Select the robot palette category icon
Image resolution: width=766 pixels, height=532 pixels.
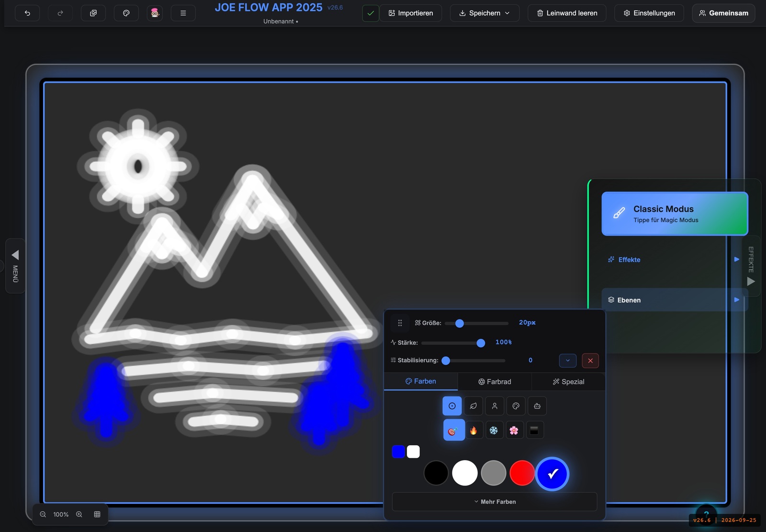pyautogui.click(x=537, y=406)
